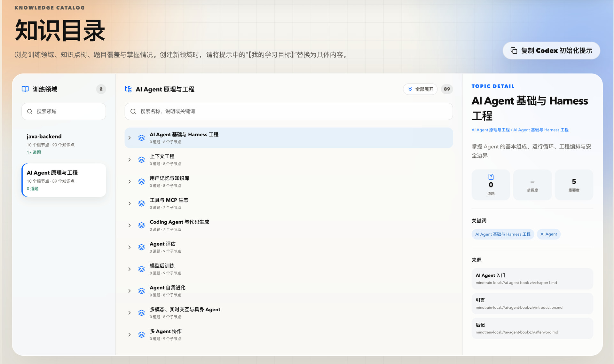614x364 pixels.
Task: Expand the 多 Agent 协作 node
Action: pos(130,335)
